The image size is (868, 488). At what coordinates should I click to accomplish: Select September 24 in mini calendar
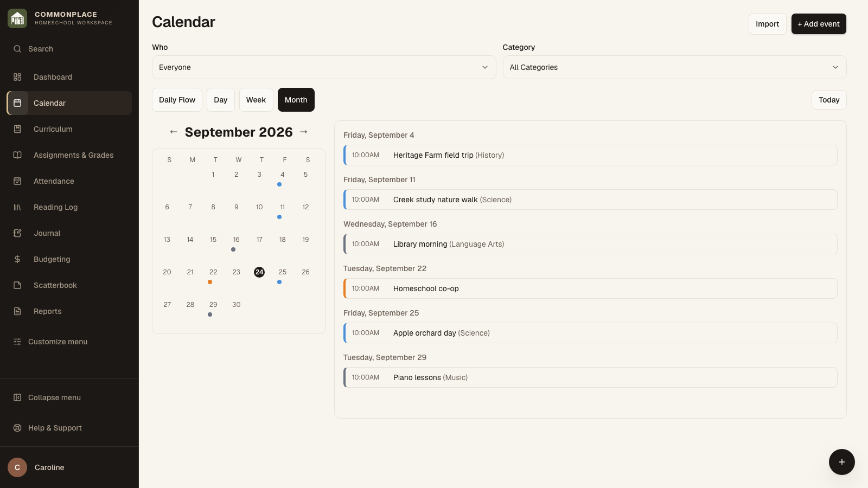259,272
